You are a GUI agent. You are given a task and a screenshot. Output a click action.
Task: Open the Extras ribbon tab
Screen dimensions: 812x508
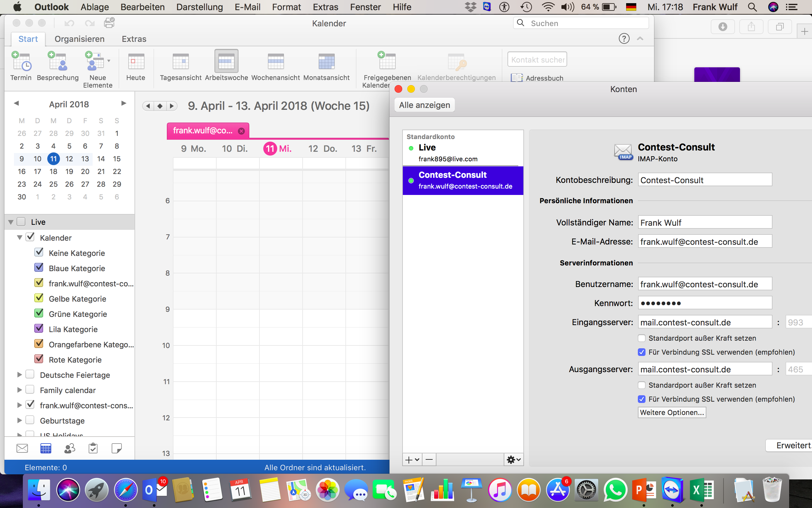tap(134, 39)
